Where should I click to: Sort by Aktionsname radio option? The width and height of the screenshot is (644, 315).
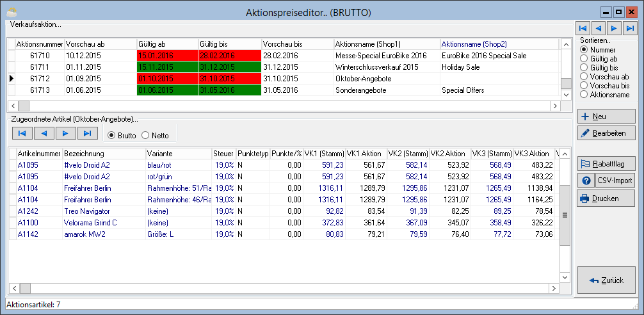604,95
